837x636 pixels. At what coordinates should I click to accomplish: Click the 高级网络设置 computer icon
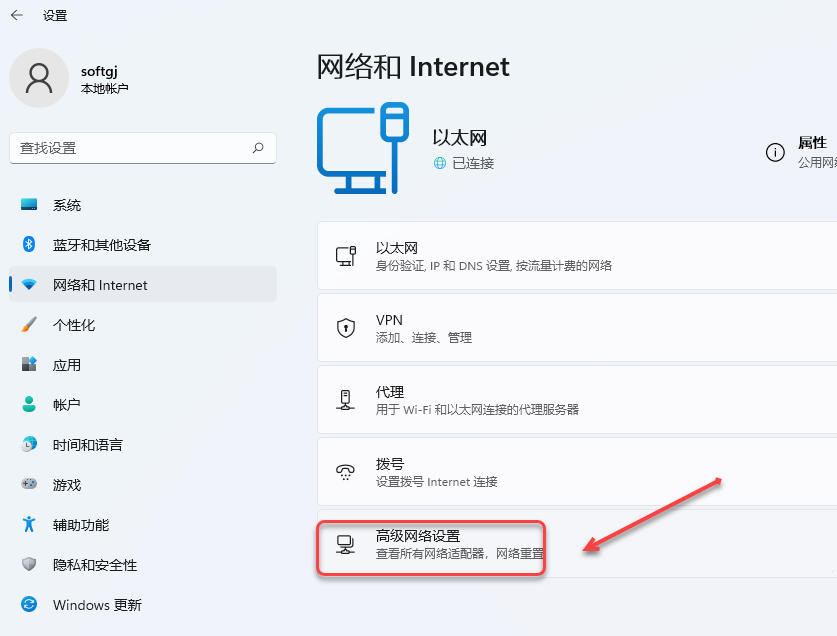tap(345, 544)
